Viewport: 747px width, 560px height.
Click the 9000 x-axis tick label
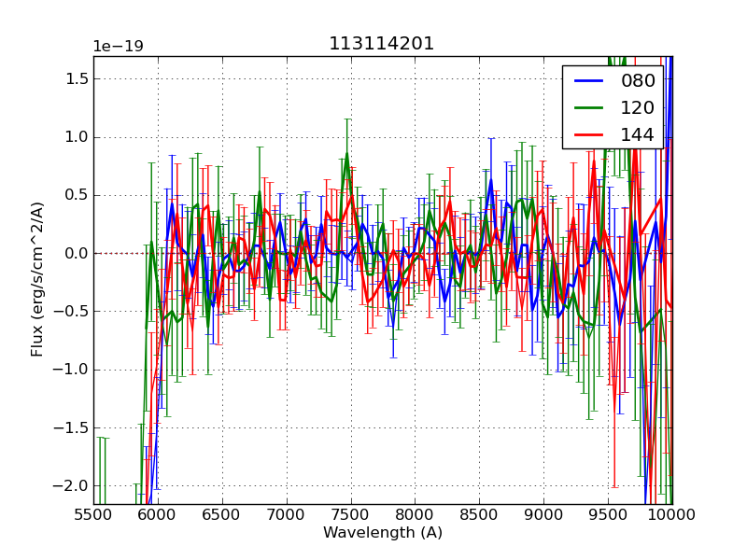coord(543,515)
